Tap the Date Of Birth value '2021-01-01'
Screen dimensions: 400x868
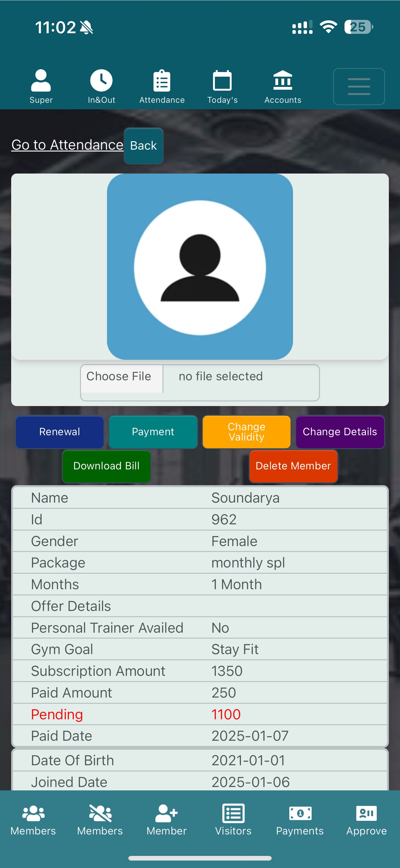click(x=248, y=761)
